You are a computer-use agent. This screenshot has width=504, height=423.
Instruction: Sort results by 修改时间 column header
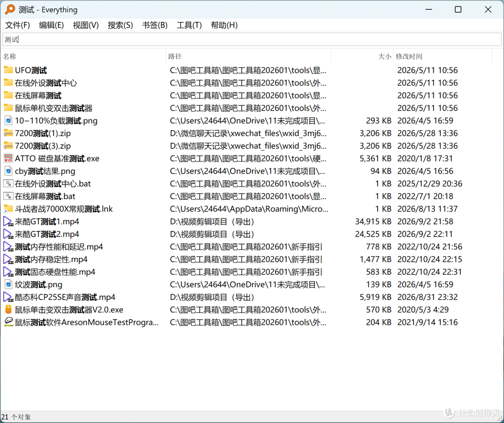(442, 56)
